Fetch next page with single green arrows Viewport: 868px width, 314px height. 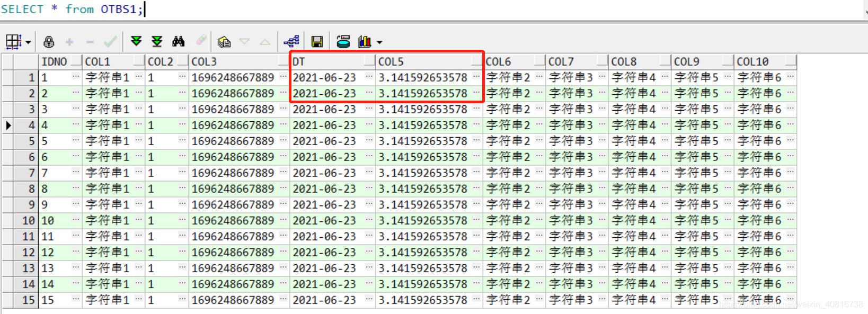pyautogui.click(x=136, y=41)
